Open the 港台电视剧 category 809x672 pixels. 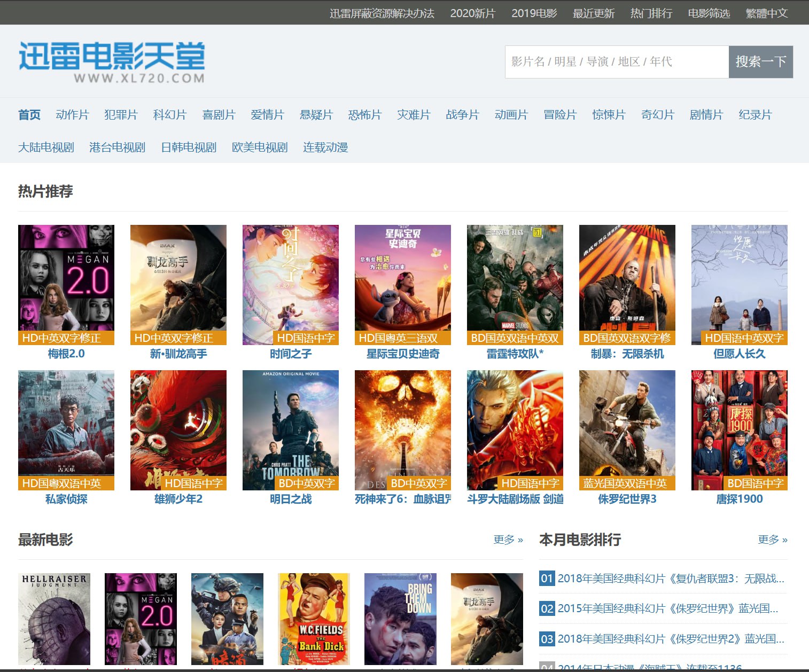click(x=117, y=147)
